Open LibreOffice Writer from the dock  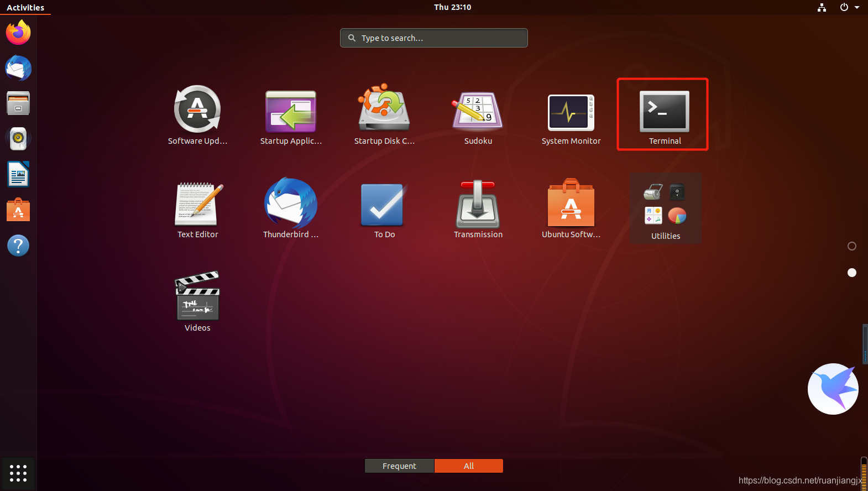(x=18, y=174)
